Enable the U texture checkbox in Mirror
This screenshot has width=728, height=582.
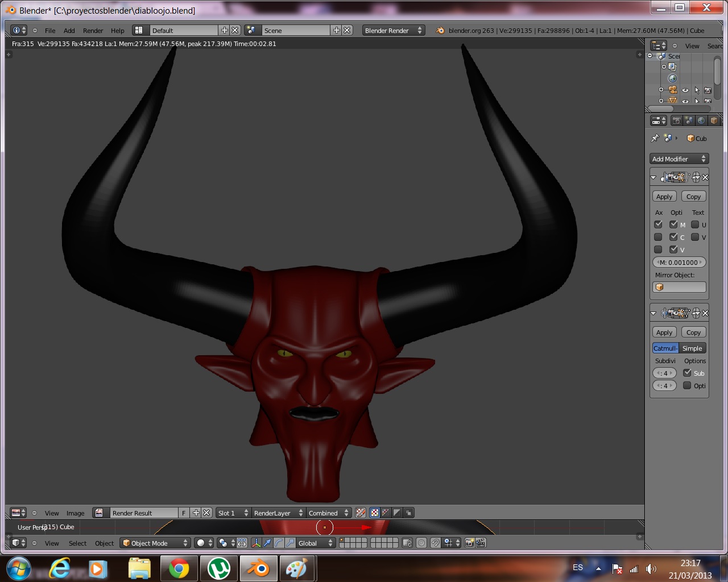coord(695,225)
